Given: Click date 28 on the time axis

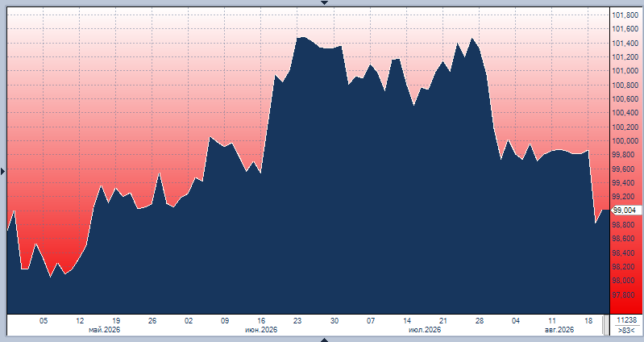Looking at the screenshot, I should 480,321.
